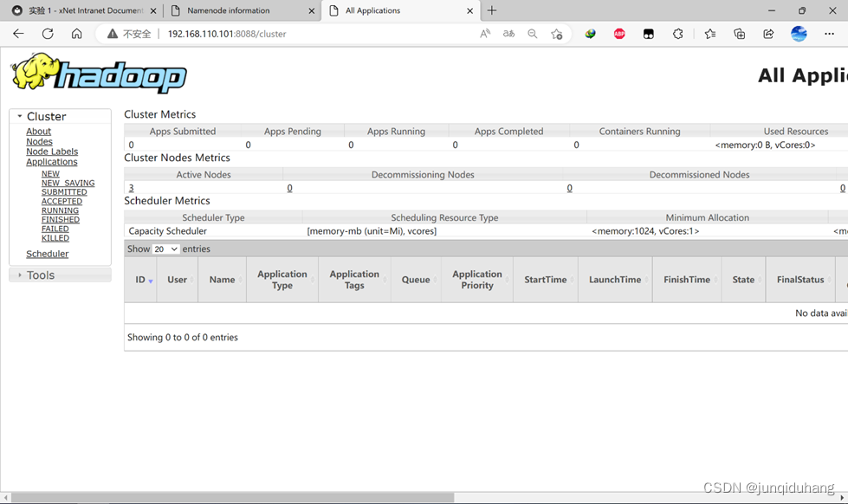Image resolution: width=848 pixels, height=504 pixels.
Task: Click the not secure warning icon
Action: [112, 34]
